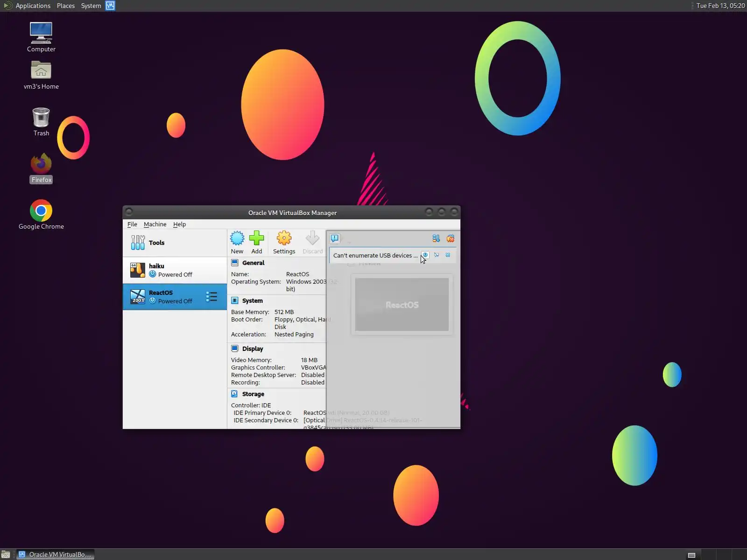747x560 pixels.
Task: Open the Places menu in top panel
Action: [66, 6]
